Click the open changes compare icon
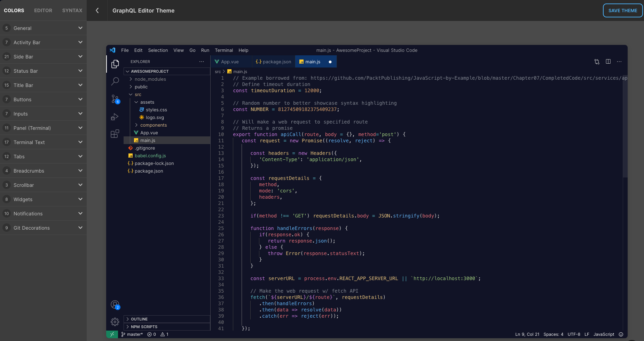Screen dimensions: 644x341 (597, 62)
